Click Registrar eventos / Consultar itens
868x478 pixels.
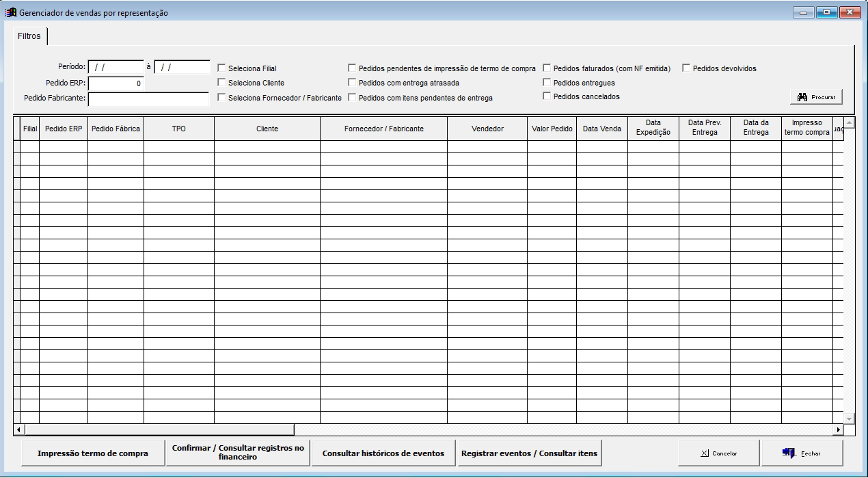tap(529, 453)
